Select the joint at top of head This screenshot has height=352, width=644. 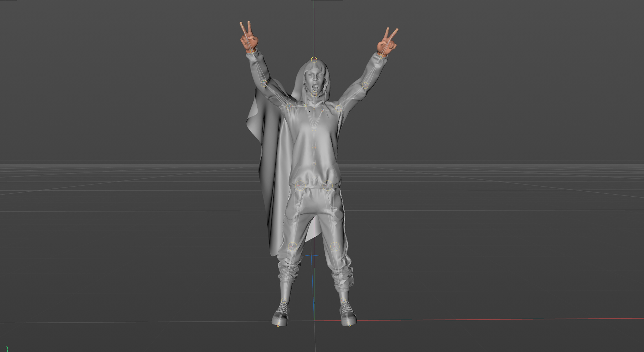(x=314, y=60)
